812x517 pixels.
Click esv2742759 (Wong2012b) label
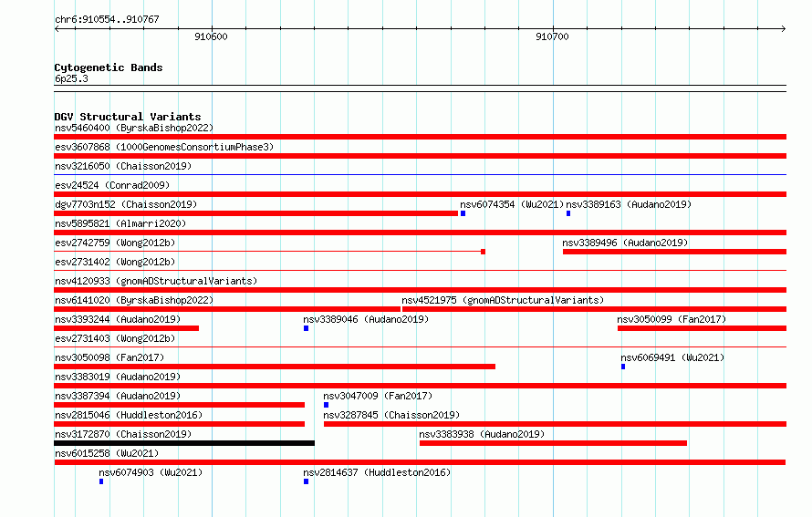tap(115, 243)
